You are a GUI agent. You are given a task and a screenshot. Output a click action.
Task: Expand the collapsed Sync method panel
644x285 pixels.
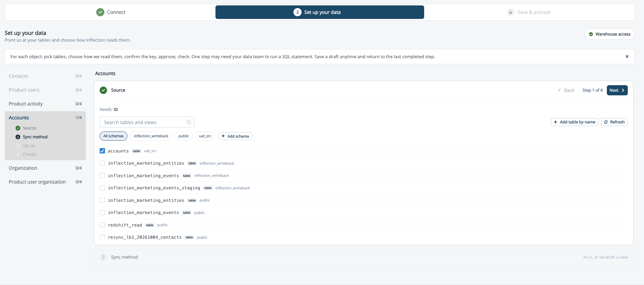363,257
